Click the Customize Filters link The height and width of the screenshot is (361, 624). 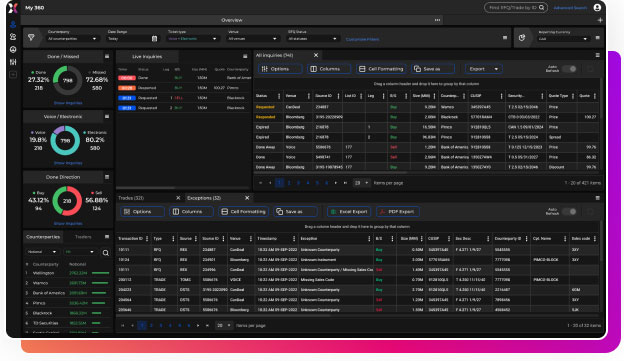coord(362,39)
